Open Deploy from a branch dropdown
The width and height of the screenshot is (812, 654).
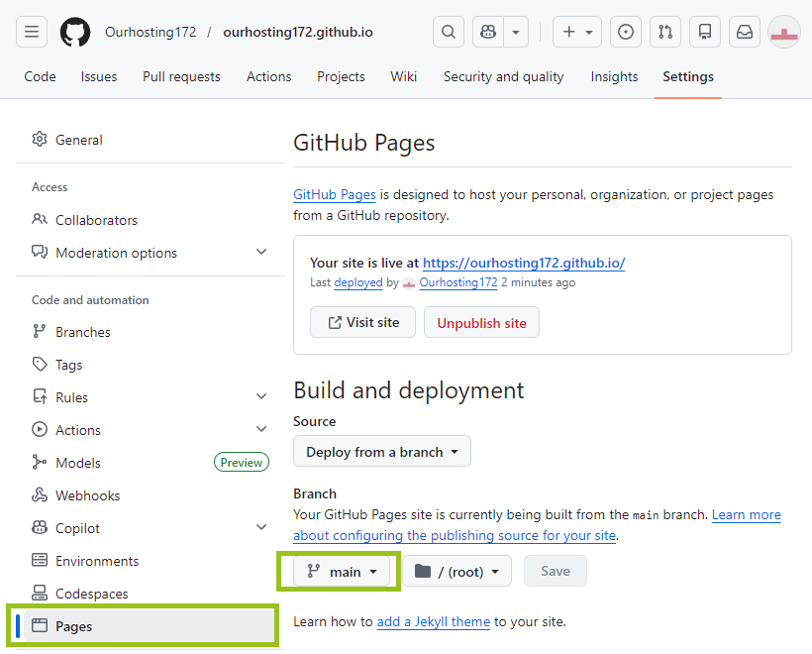(382, 452)
